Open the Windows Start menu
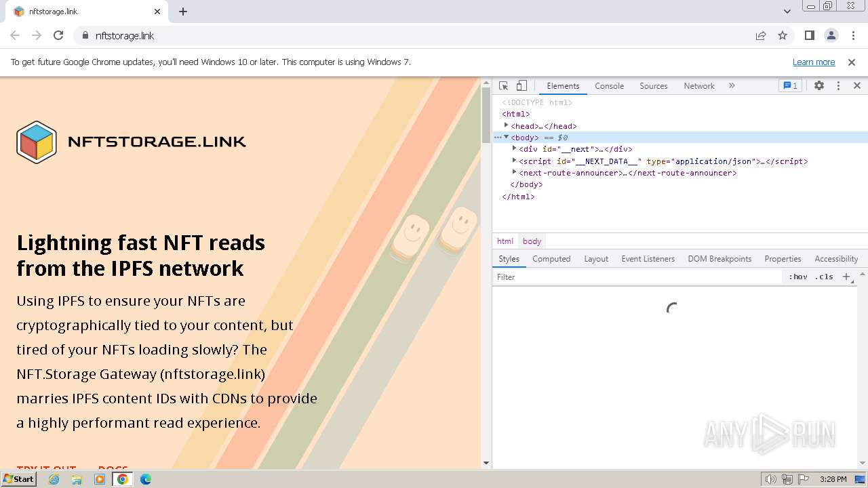This screenshot has width=868, height=488. pyautogui.click(x=18, y=479)
